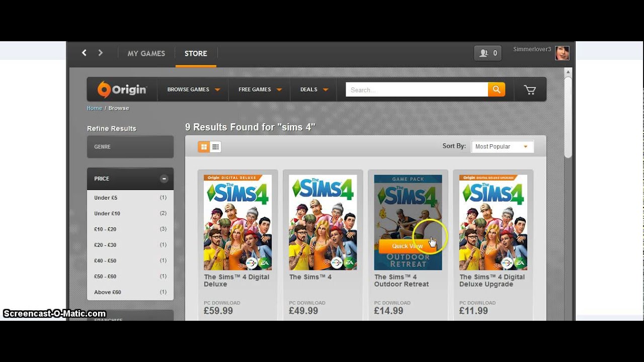Click the £59.99 price

(218, 311)
